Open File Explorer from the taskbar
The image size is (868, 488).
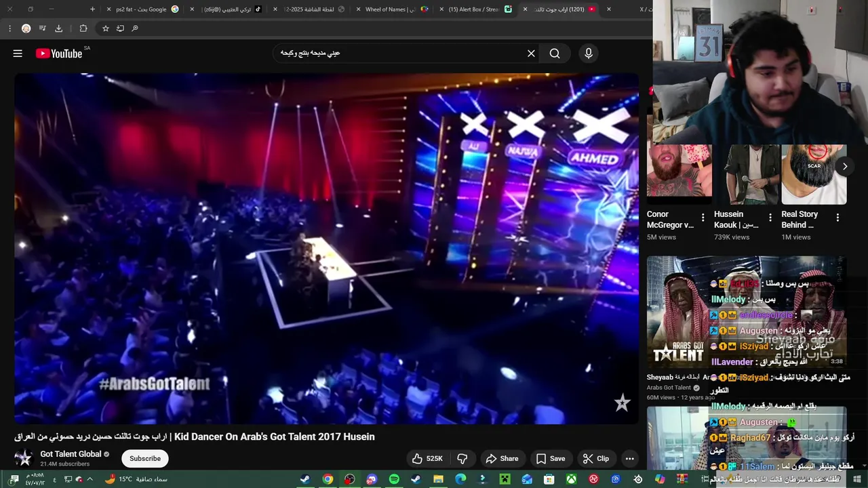[x=438, y=479]
